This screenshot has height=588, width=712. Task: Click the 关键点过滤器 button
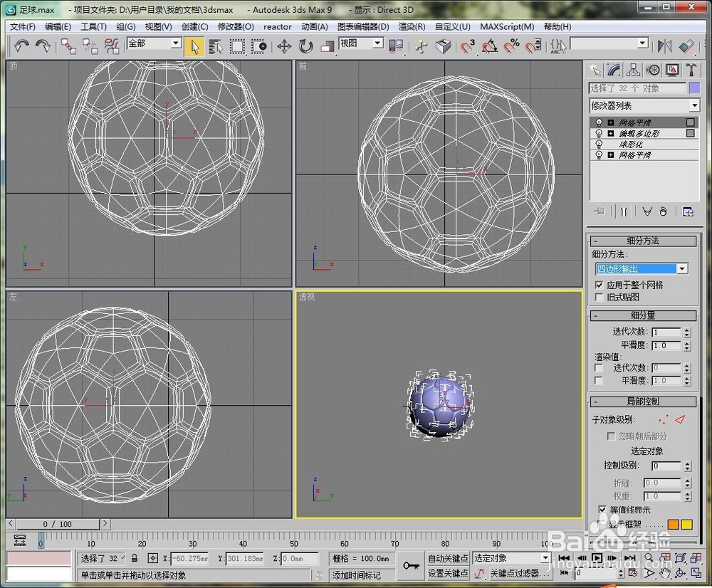520,574
